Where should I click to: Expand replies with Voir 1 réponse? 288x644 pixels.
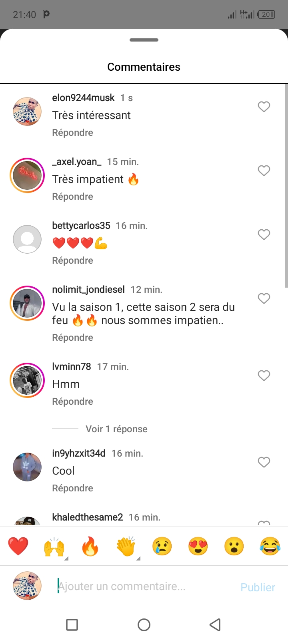tap(116, 429)
